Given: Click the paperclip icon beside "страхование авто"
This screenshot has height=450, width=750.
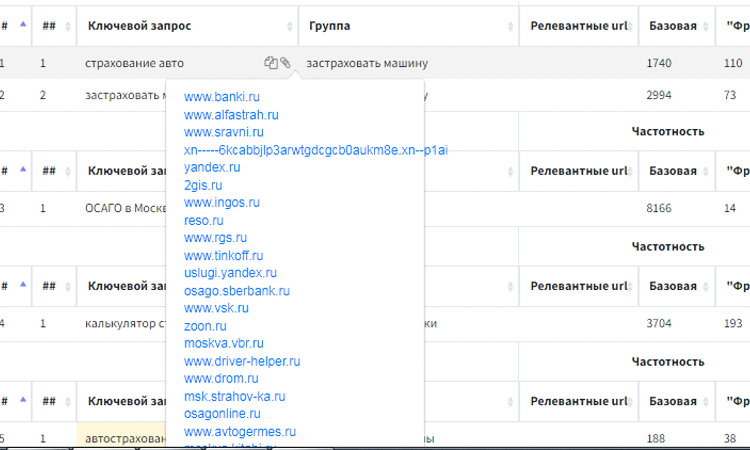Looking at the screenshot, I should coord(285,63).
